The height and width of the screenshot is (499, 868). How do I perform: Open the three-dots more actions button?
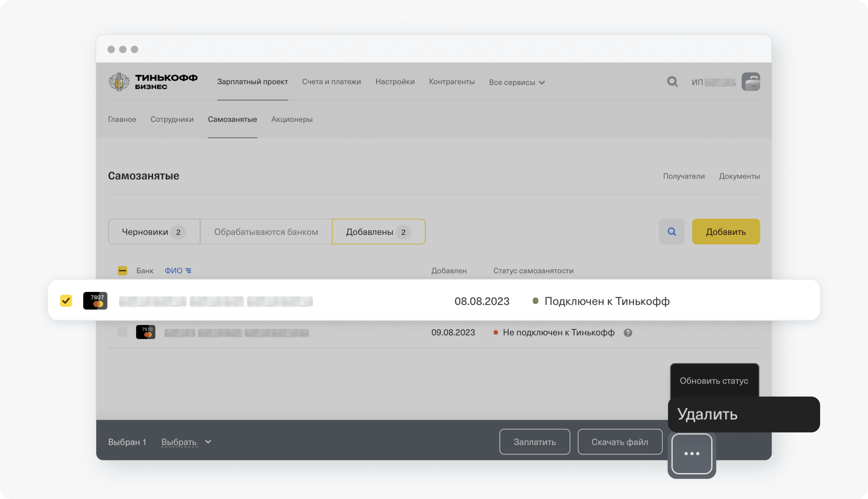692,454
